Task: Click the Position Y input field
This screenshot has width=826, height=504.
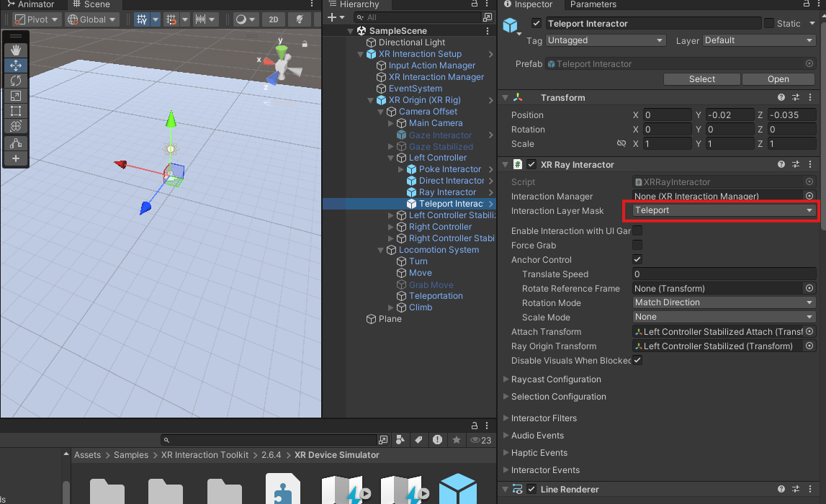Action: 730,114
